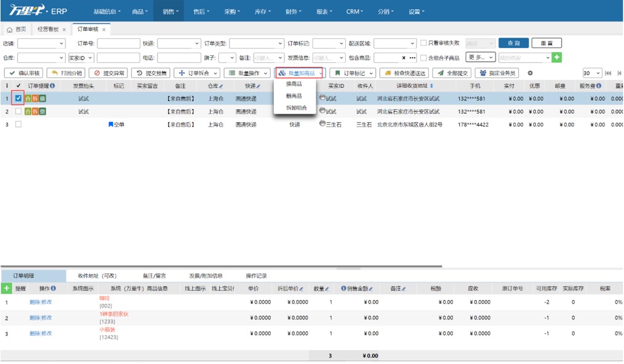Click the info icon beside 订单提醒

click(x=52, y=86)
